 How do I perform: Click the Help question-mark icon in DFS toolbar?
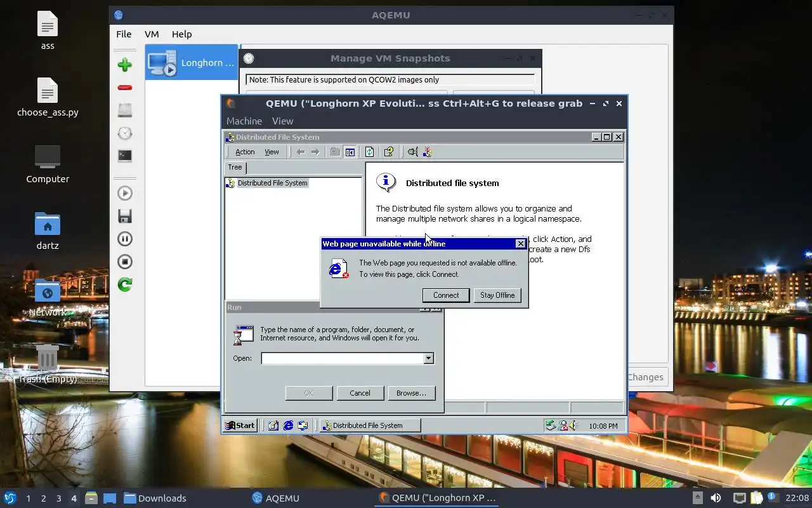tap(389, 152)
